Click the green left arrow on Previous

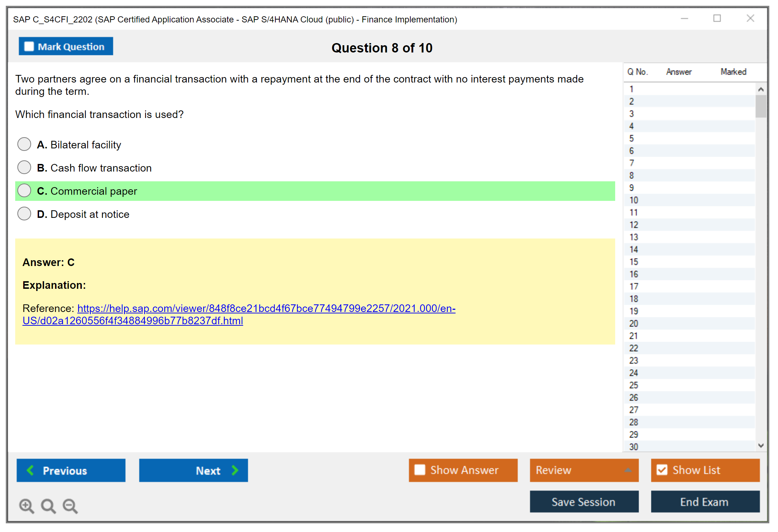30,470
